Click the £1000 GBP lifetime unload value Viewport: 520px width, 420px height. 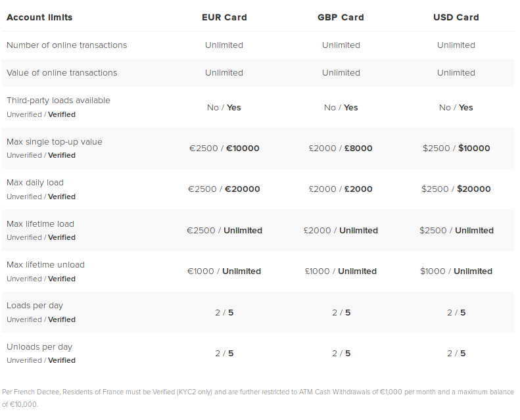click(x=318, y=271)
